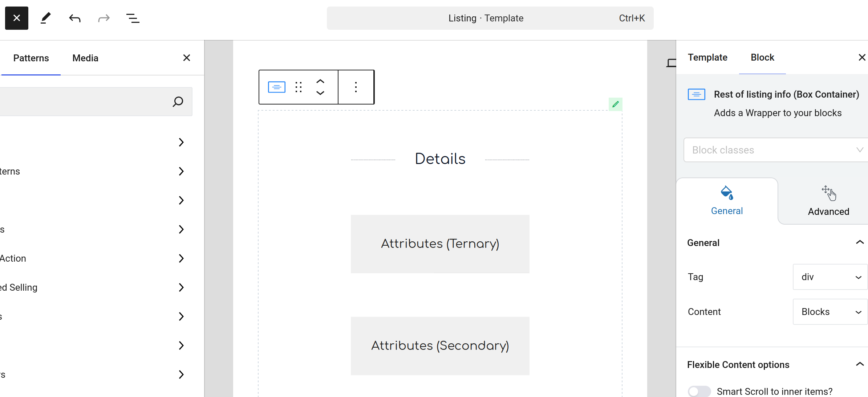
Task: Open block options three-dot menu
Action: click(356, 87)
